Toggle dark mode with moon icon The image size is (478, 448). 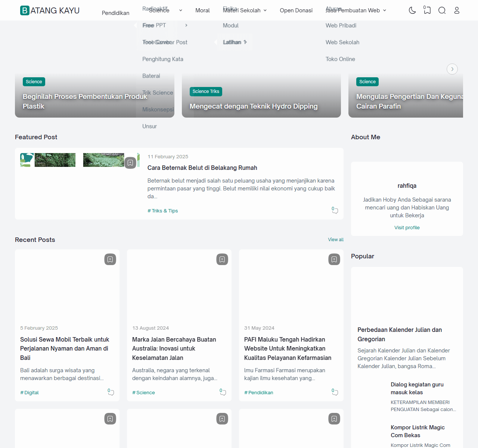click(412, 10)
